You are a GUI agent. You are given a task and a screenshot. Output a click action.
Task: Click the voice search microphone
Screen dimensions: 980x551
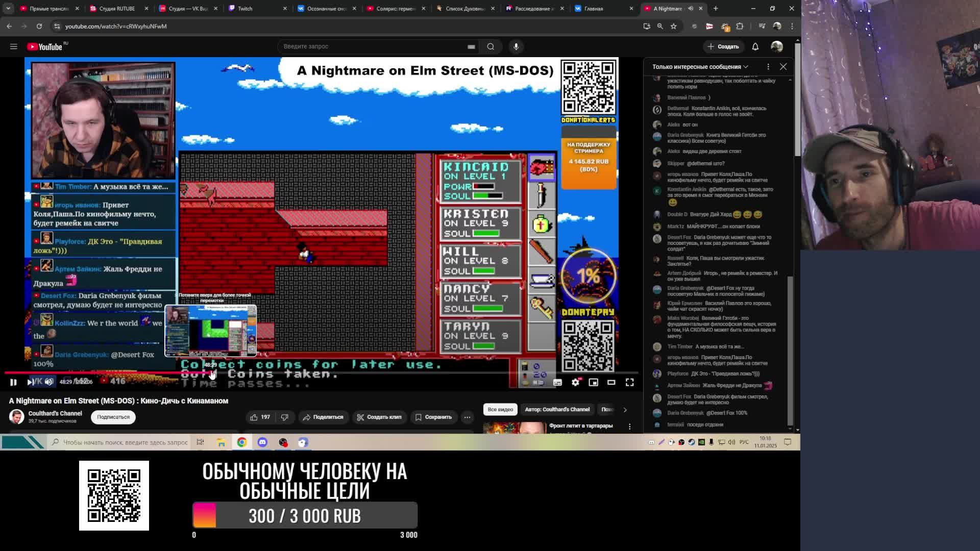coord(516,46)
